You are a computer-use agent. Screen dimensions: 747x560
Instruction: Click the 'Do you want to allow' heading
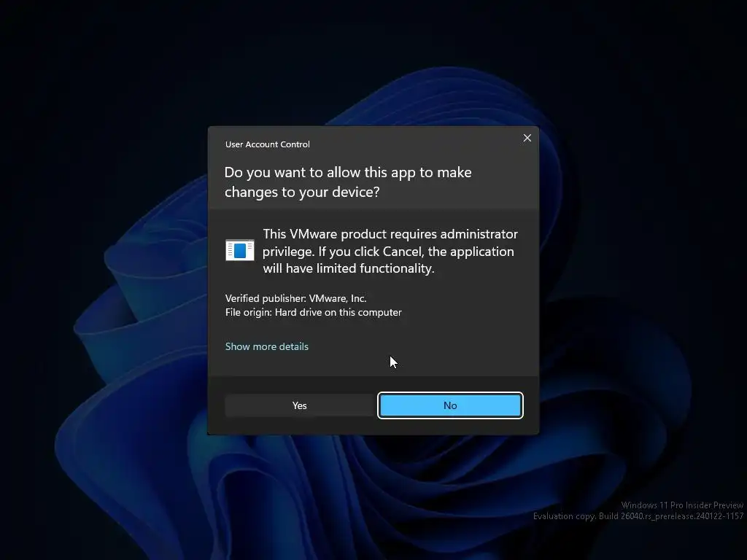point(348,182)
